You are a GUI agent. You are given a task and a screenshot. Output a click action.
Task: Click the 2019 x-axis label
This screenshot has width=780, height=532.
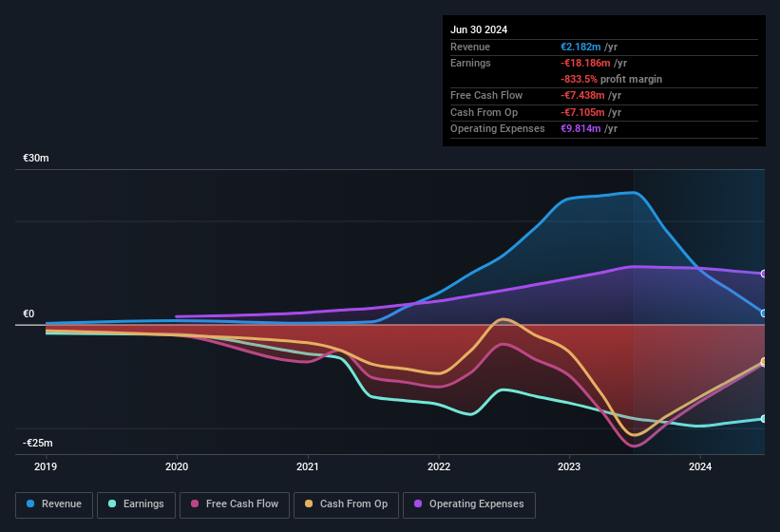coord(46,466)
